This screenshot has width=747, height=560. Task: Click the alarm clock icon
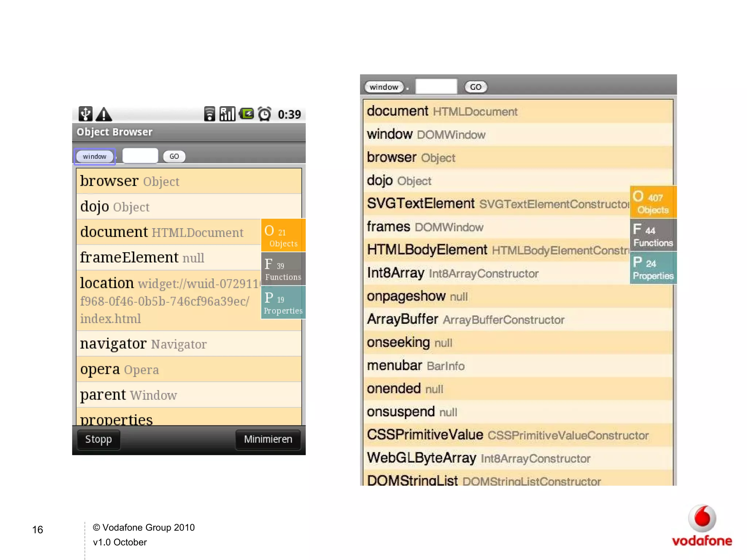pyautogui.click(x=264, y=114)
